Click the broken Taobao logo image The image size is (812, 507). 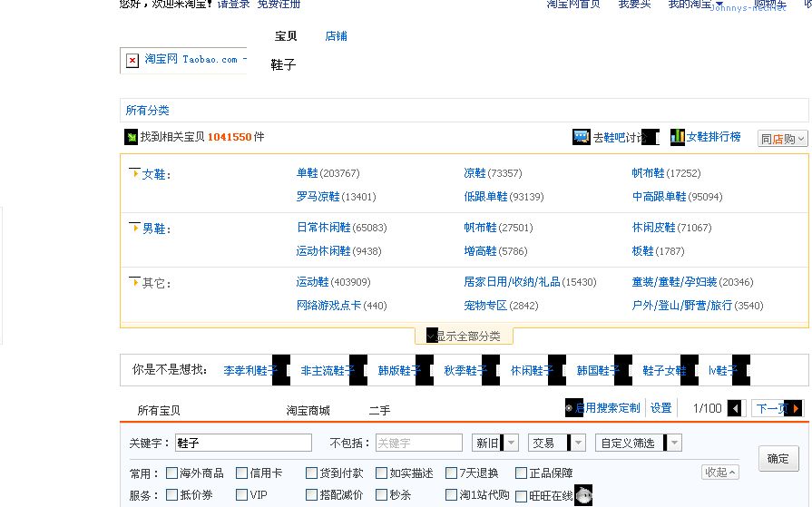click(x=132, y=60)
